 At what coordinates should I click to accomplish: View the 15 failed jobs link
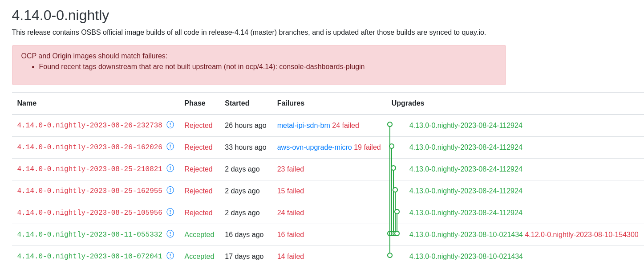(290, 191)
